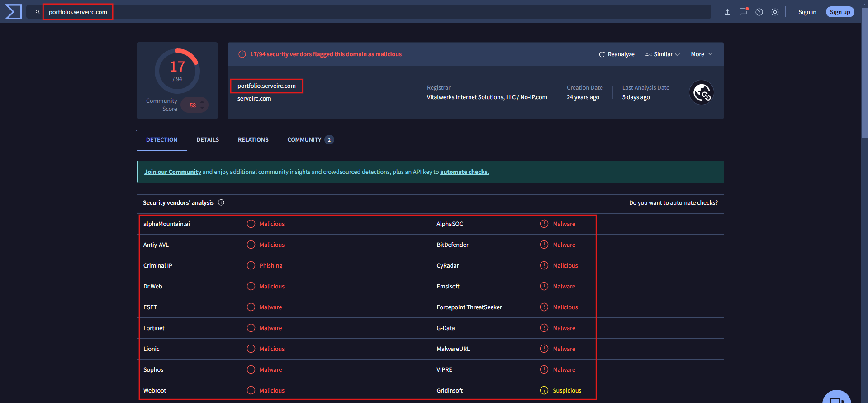Click the search magnifier icon
The width and height of the screenshot is (868, 403).
pos(38,12)
